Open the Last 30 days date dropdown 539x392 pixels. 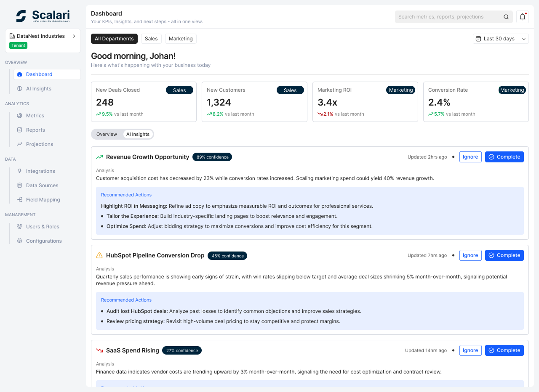(500, 38)
